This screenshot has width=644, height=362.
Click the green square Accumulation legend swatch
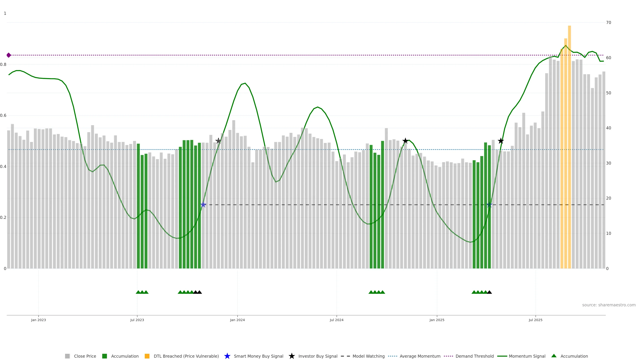click(x=104, y=356)
